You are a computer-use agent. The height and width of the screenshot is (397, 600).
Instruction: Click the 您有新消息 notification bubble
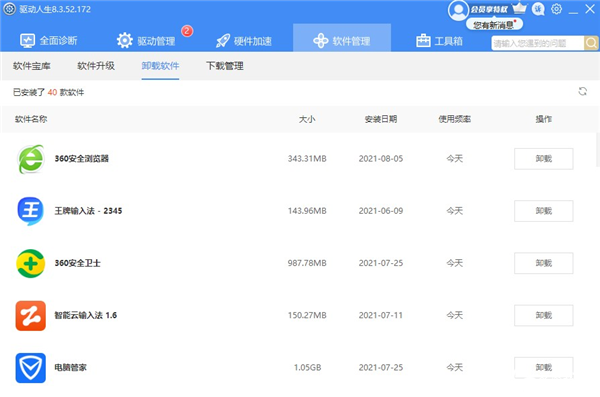pos(494,25)
